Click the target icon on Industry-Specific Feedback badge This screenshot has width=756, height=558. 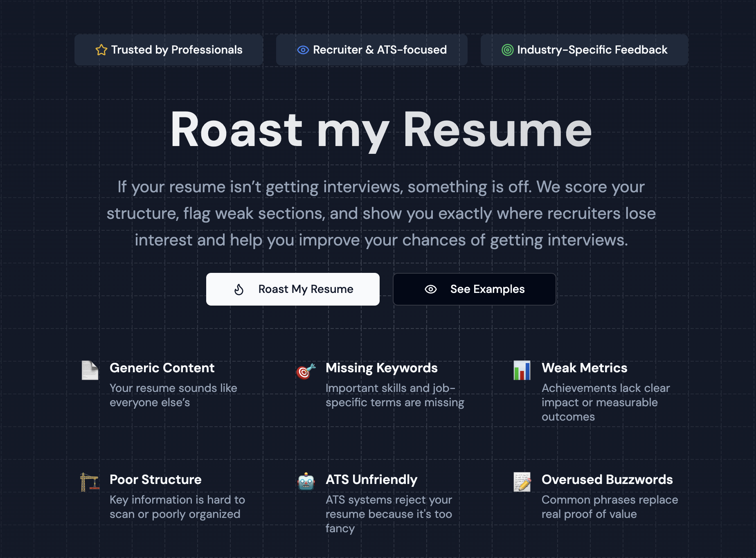click(x=509, y=49)
